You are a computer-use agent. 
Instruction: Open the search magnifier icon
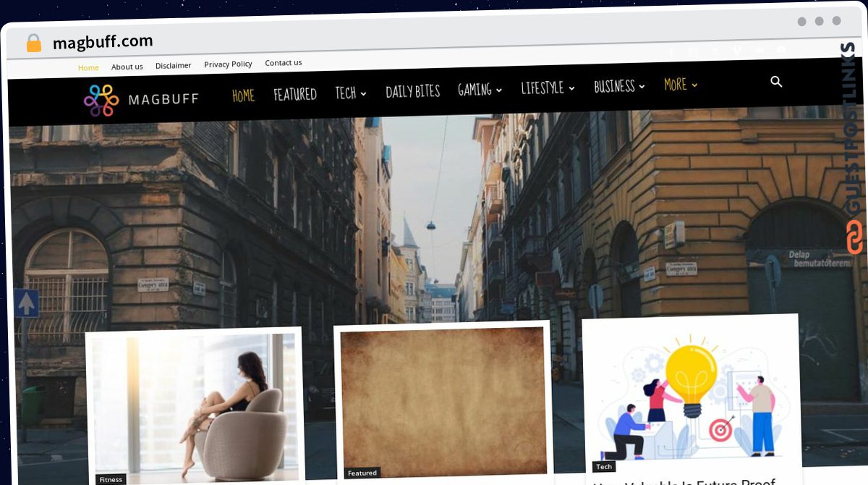[776, 82]
